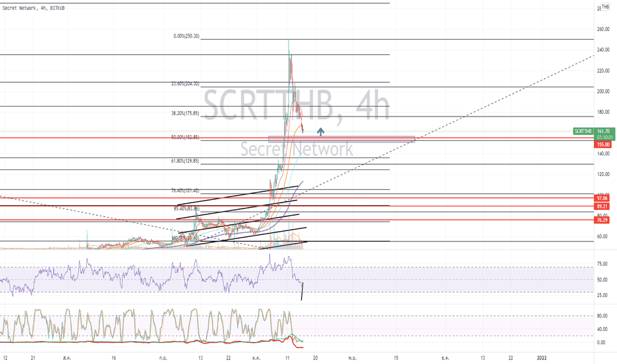Click 200.00 on the price axis
Screen dimensions: 617x364
[603, 91]
